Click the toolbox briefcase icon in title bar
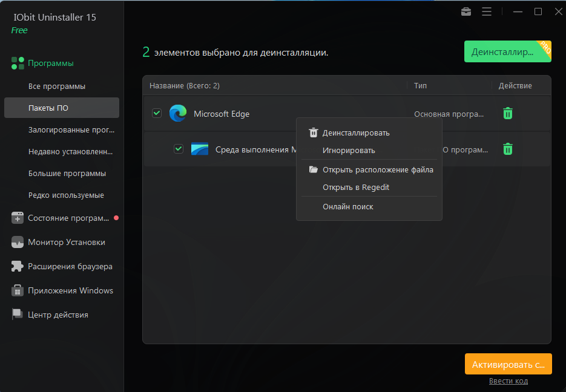 466,11
